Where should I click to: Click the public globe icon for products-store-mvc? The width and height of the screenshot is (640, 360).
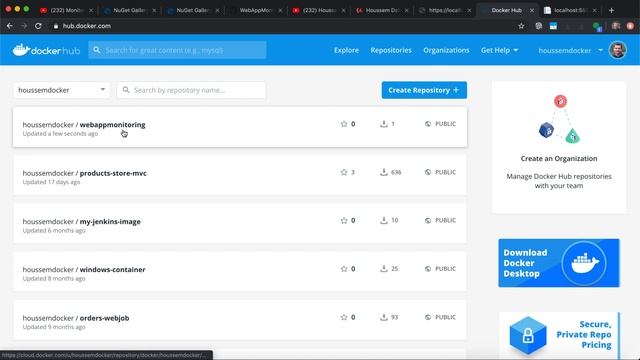coord(428,172)
